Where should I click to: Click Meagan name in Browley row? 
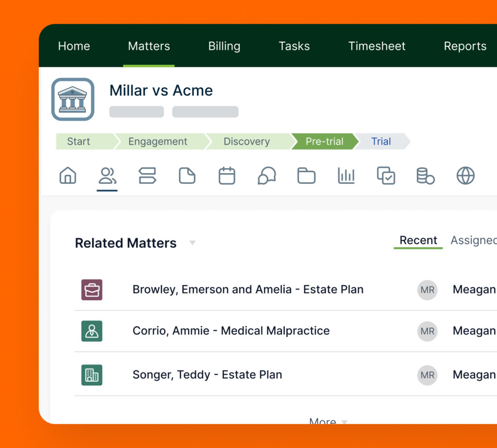tap(475, 289)
